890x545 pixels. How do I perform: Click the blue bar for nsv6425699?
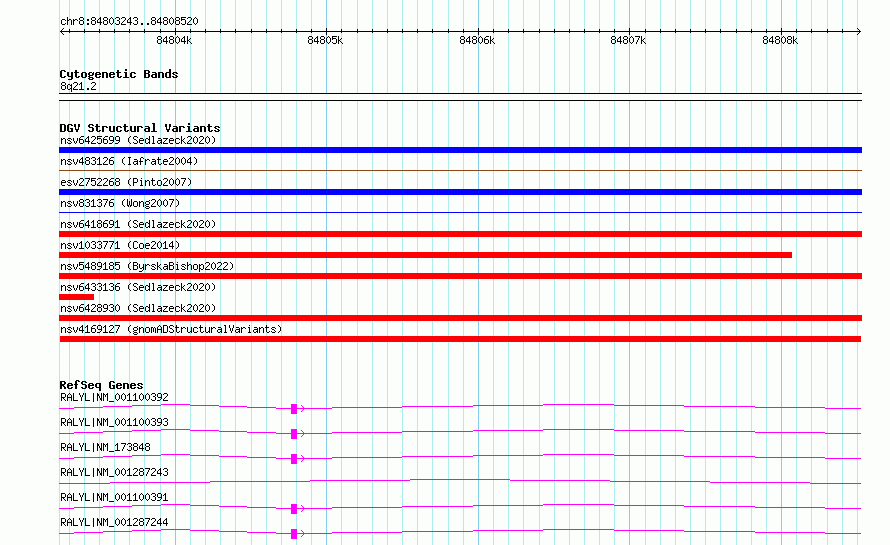coord(460,150)
